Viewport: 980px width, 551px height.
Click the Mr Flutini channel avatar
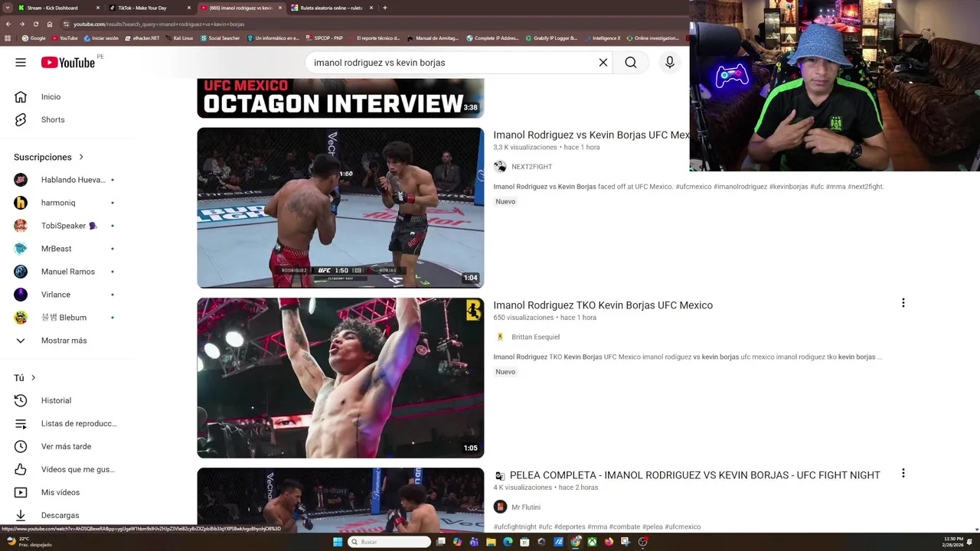[x=500, y=507]
